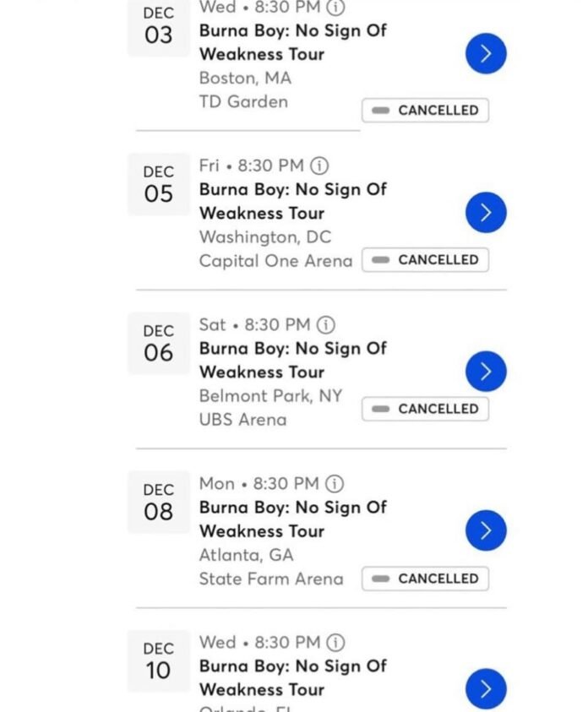Select the DEC 08 date block
This screenshot has height=712, width=588.
pos(157,502)
